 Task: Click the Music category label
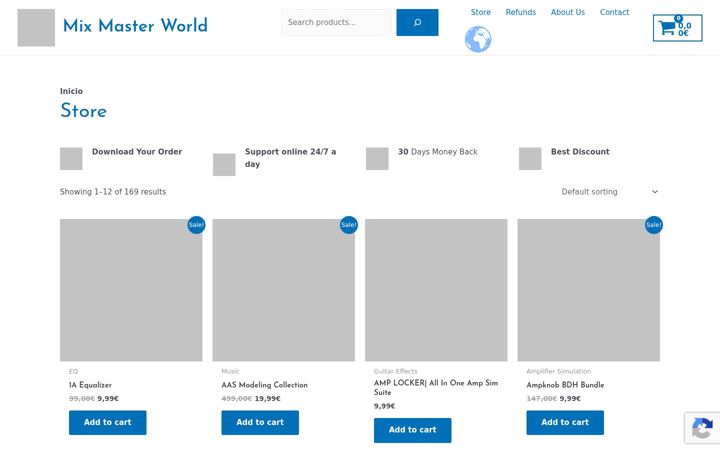pyautogui.click(x=230, y=371)
